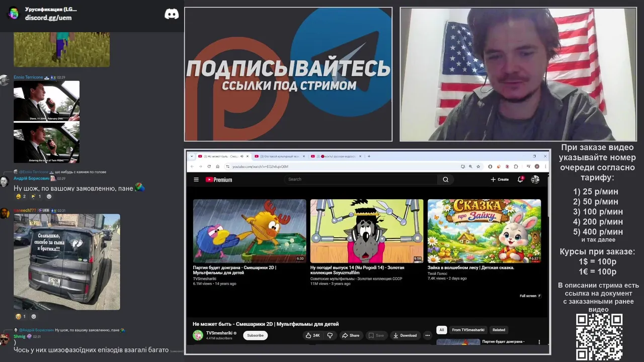Open the browser extensions puzzle icon
Viewport: 644px width, 362px height.
click(x=516, y=166)
